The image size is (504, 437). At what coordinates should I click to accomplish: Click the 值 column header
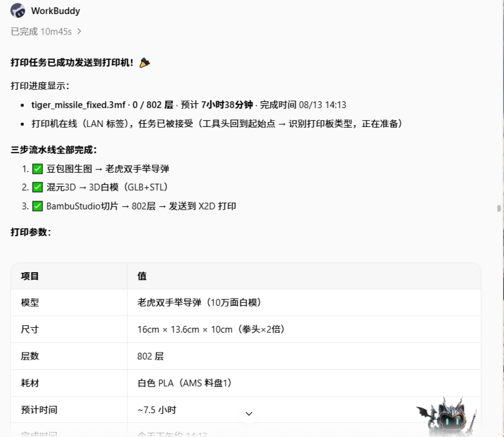tap(142, 276)
